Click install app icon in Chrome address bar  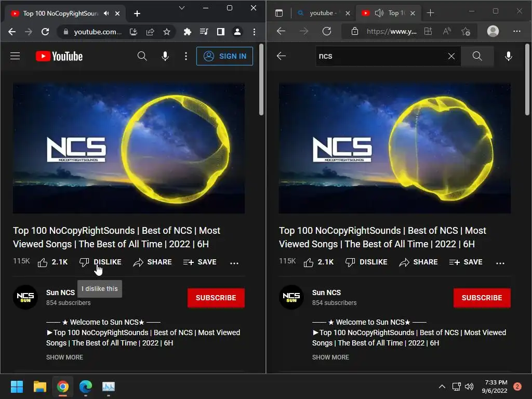click(134, 32)
